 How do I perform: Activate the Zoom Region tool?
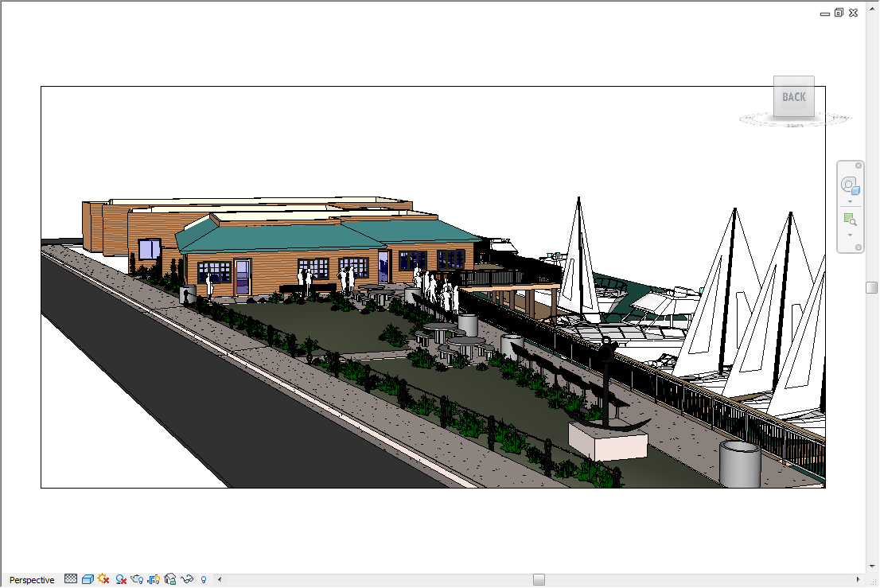coord(850,220)
